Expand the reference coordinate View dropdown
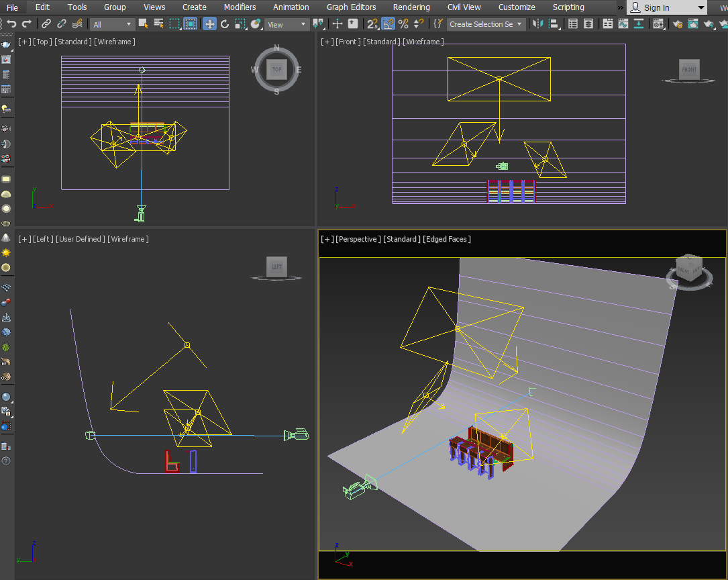The height and width of the screenshot is (580, 728). coord(287,25)
